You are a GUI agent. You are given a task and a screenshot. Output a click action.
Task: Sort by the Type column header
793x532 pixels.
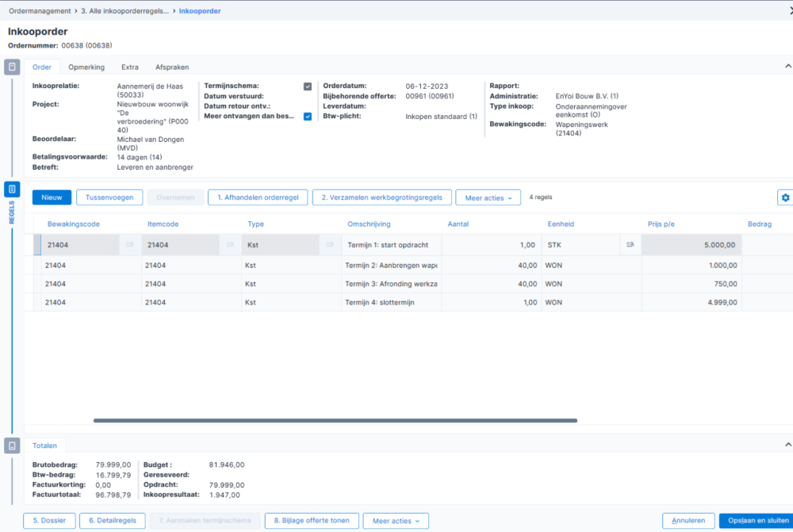[255, 224]
